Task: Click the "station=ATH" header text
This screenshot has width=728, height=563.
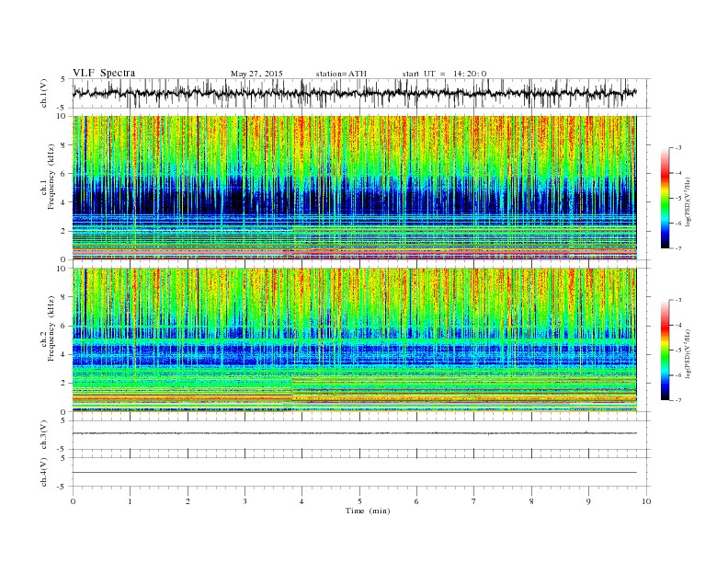Action: click(x=341, y=74)
